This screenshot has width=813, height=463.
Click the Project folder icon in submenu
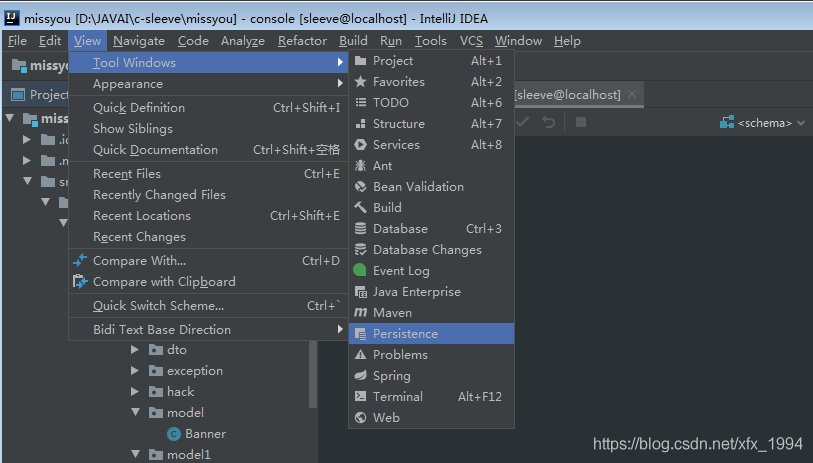tap(360, 61)
